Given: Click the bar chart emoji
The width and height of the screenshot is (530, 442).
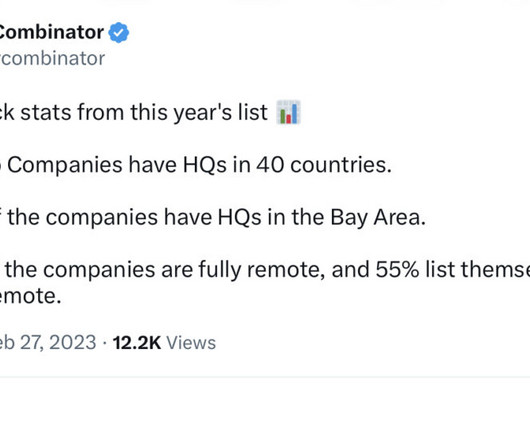Looking at the screenshot, I should (x=288, y=112).
